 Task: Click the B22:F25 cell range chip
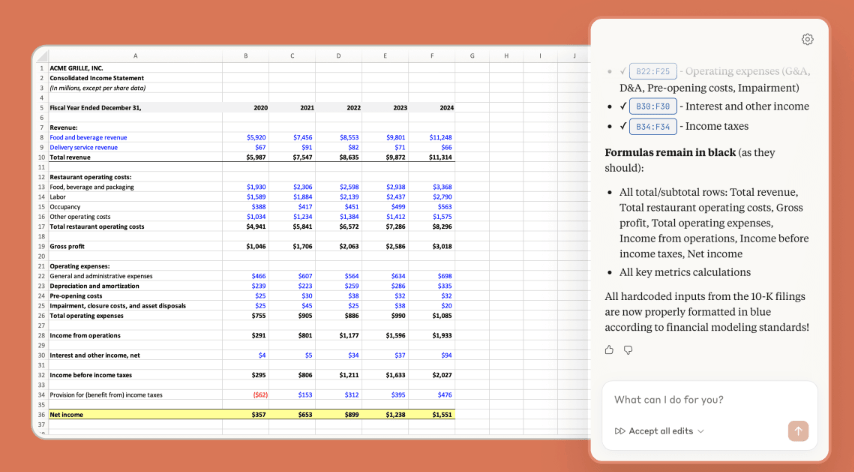[652, 71]
